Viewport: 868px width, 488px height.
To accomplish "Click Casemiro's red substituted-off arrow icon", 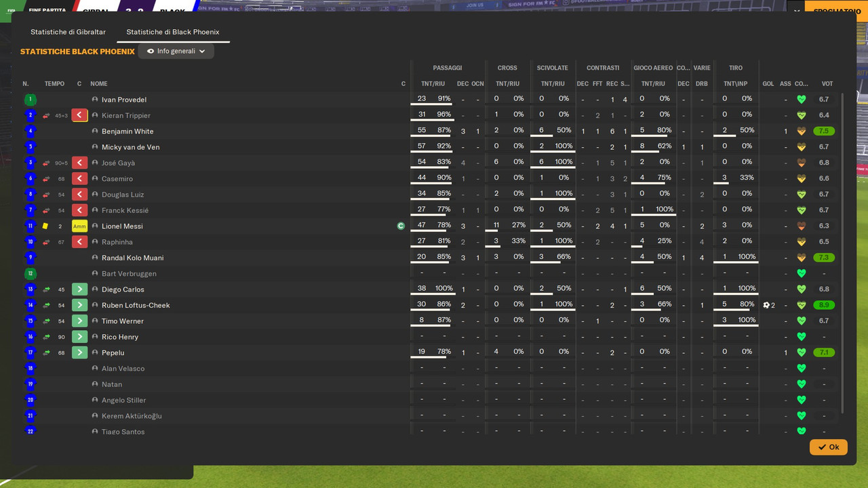I will point(79,179).
